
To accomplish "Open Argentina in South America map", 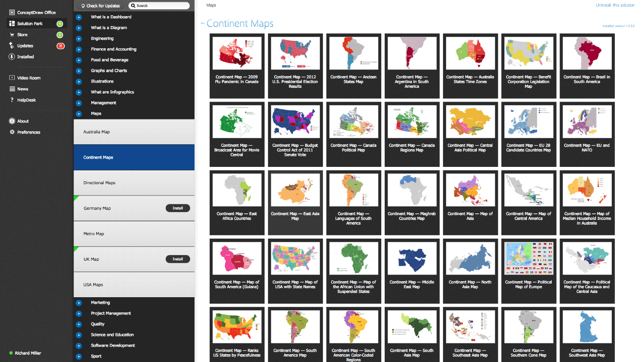I will point(412,66).
